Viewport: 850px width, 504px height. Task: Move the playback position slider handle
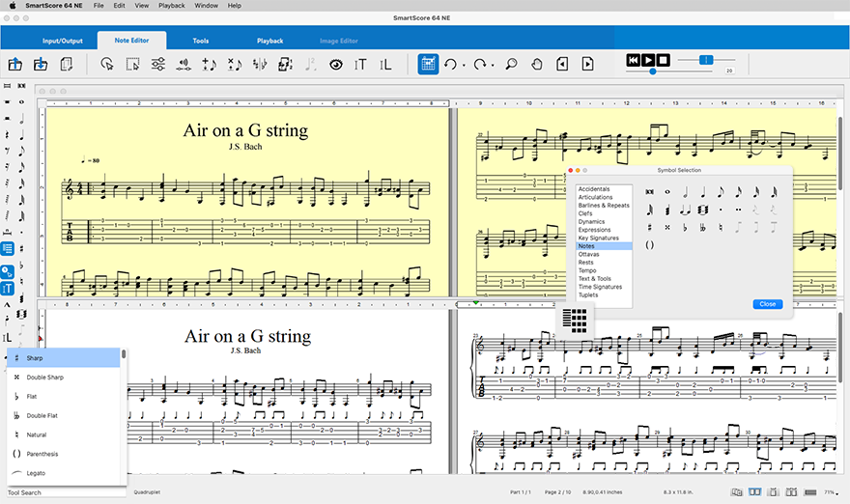(653, 71)
